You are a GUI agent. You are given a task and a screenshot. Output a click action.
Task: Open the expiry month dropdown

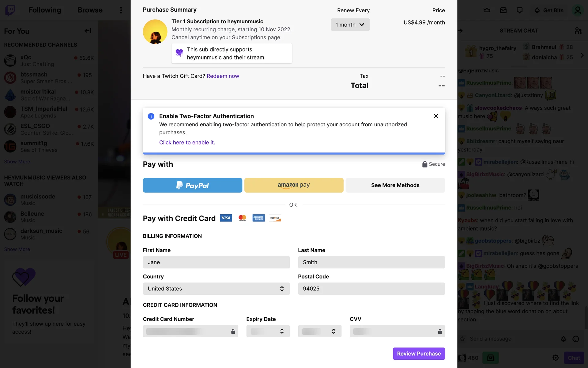tap(268, 331)
